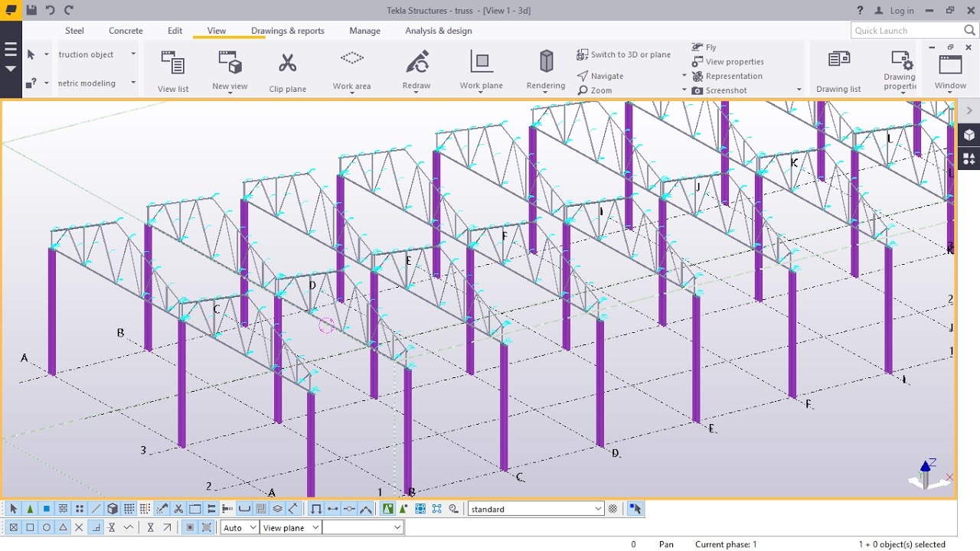The image size is (980, 551).
Task: Click the Log in link
Action: [x=902, y=11]
